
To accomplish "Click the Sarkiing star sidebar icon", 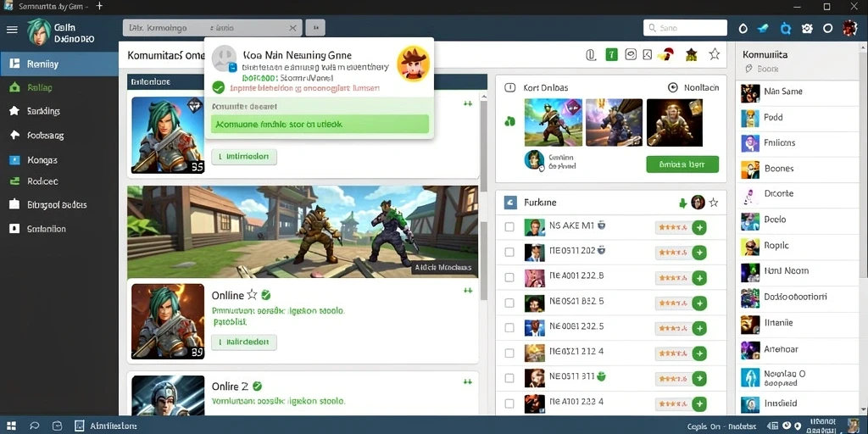I will coord(14,111).
